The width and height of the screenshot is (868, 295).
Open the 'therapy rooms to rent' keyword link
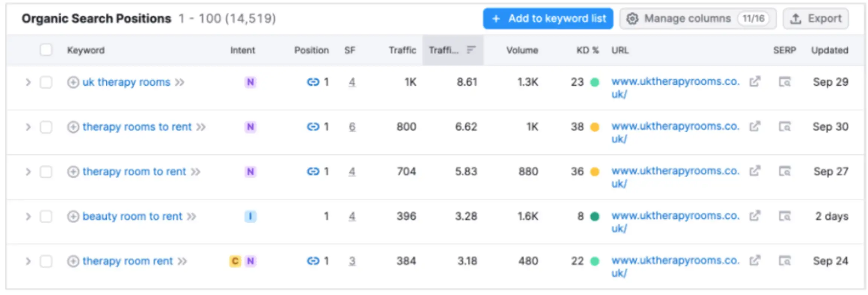(137, 127)
